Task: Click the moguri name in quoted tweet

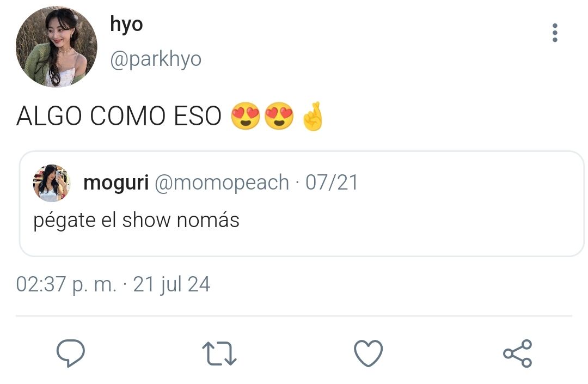Action: coord(117,182)
